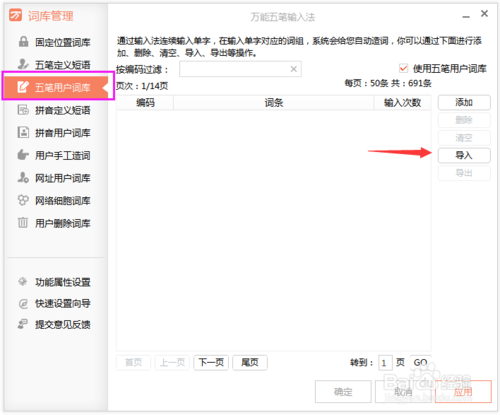Screen dimensions: 500x415
Task: Close the 词库管理 window
Action: (484, 14)
